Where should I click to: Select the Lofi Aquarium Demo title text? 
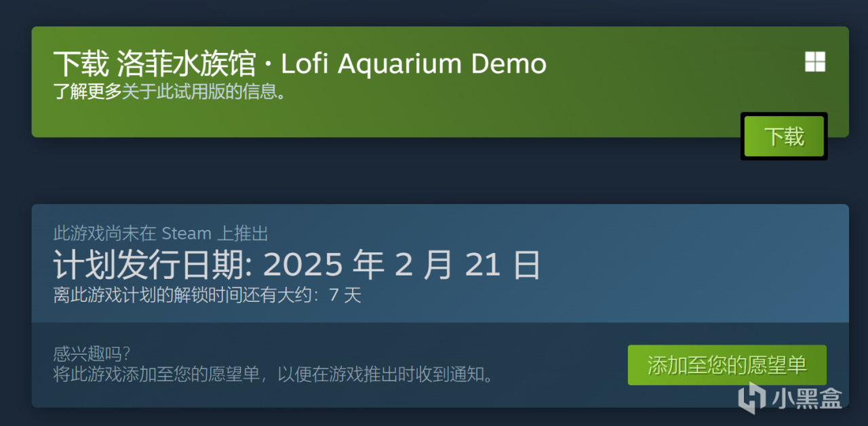(x=413, y=64)
